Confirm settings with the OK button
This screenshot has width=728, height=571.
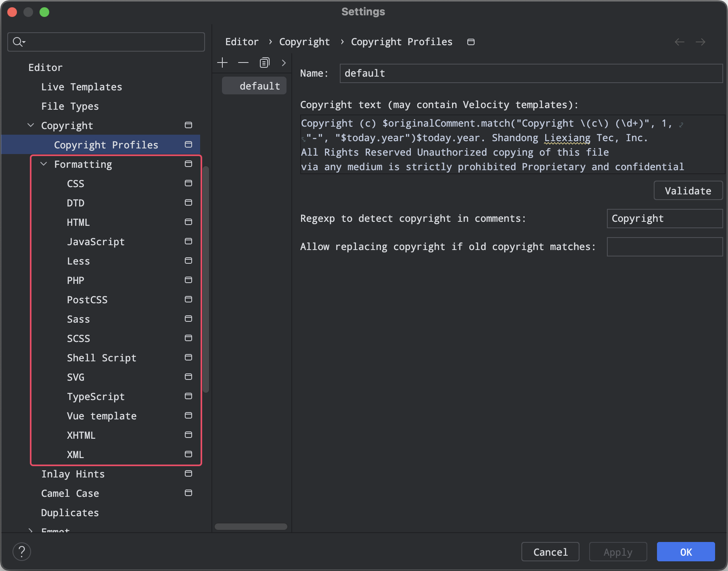tap(686, 552)
